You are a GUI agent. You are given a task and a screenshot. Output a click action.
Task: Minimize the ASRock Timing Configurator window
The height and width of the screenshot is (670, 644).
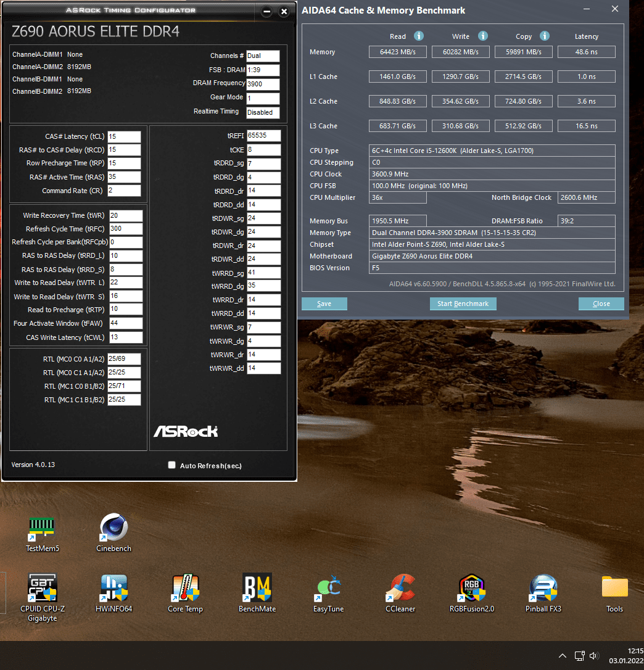pyautogui.click(x=266, y=12)
